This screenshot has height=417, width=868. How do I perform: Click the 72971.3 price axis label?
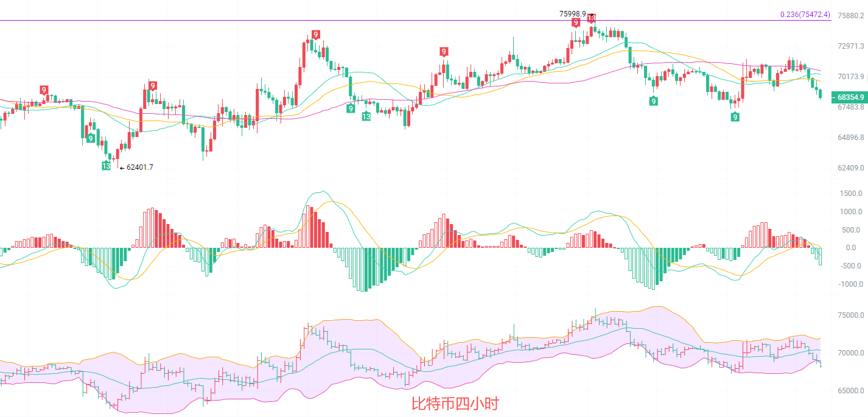pyautogui.click(x=851, y=46)
